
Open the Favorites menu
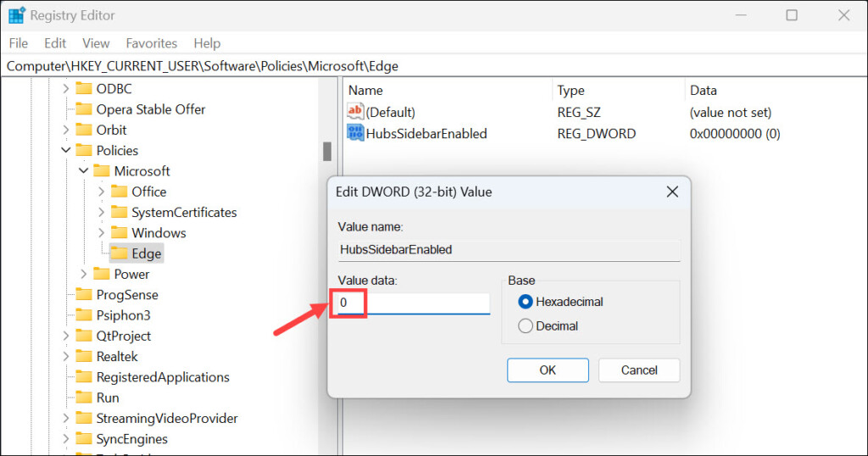[x=151, y=43]
